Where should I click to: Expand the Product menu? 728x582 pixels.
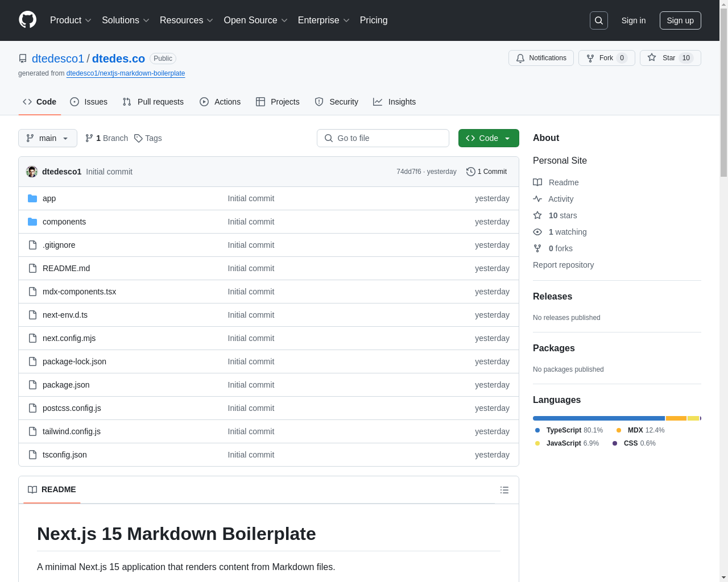[x=71, y=20]
